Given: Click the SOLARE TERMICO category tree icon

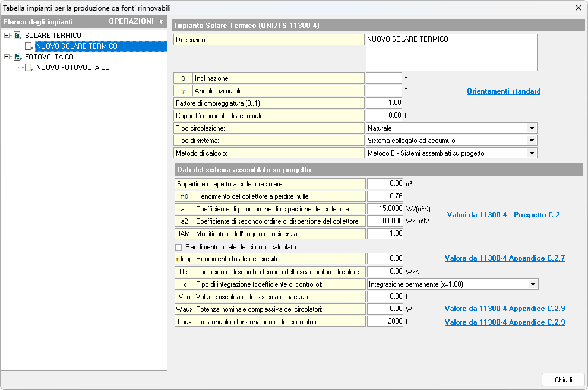Looking at the screenshot, I should [x=17, y=36].
